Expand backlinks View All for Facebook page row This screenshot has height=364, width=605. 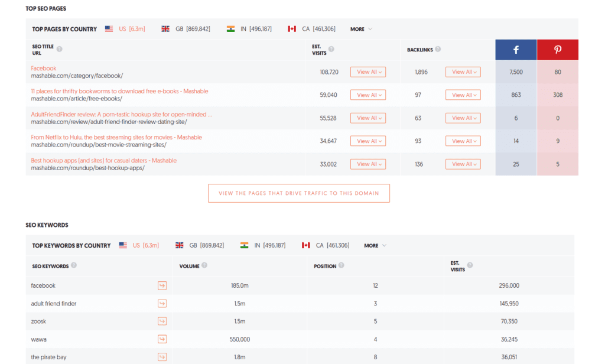point(463,72)
